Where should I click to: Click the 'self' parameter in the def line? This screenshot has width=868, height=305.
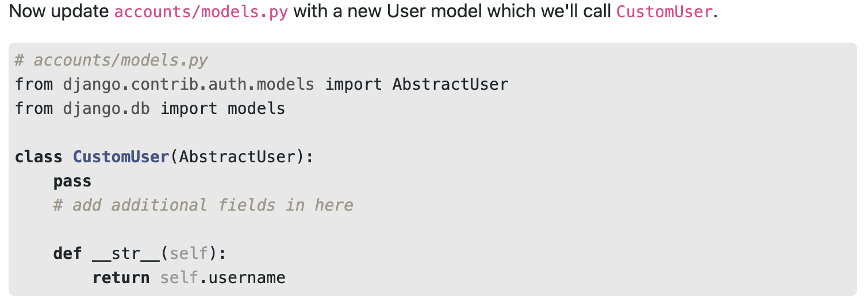189,254
